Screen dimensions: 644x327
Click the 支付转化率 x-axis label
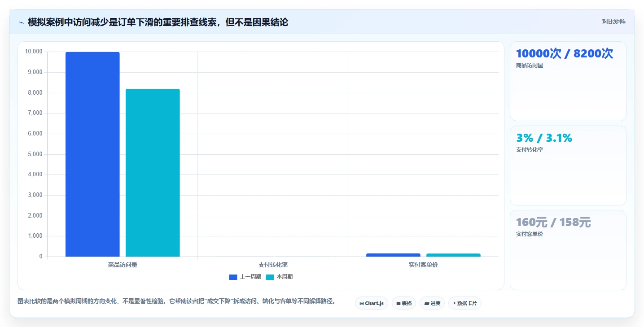tap(273, 265)
